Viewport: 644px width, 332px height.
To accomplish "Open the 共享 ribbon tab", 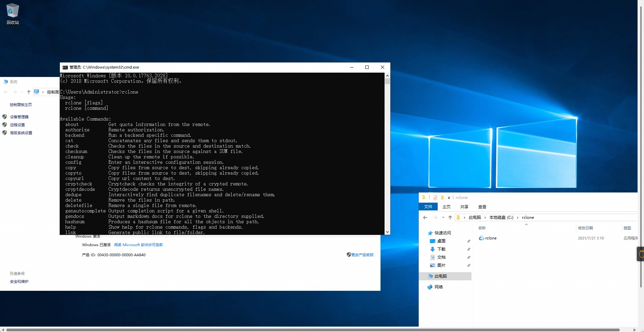I will (x=464, y=207).
